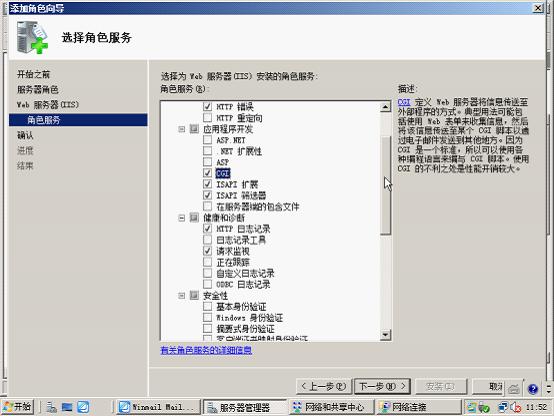Viewport: 554px width, 416px height.
Task: Click the Next step button
Action: click(382, 386)
